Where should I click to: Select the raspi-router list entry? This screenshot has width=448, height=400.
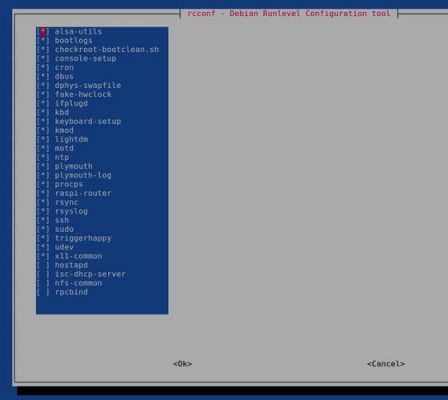102,194
